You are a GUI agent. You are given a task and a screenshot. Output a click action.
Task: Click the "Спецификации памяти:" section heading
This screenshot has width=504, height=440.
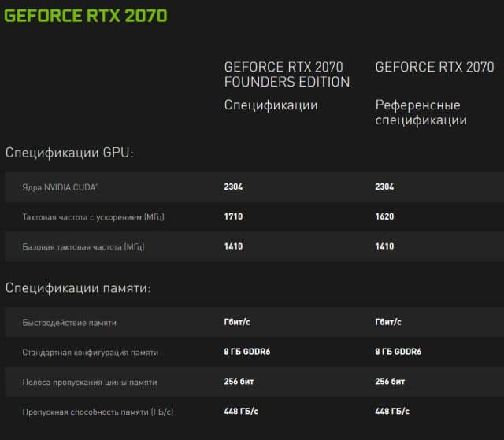78,288
